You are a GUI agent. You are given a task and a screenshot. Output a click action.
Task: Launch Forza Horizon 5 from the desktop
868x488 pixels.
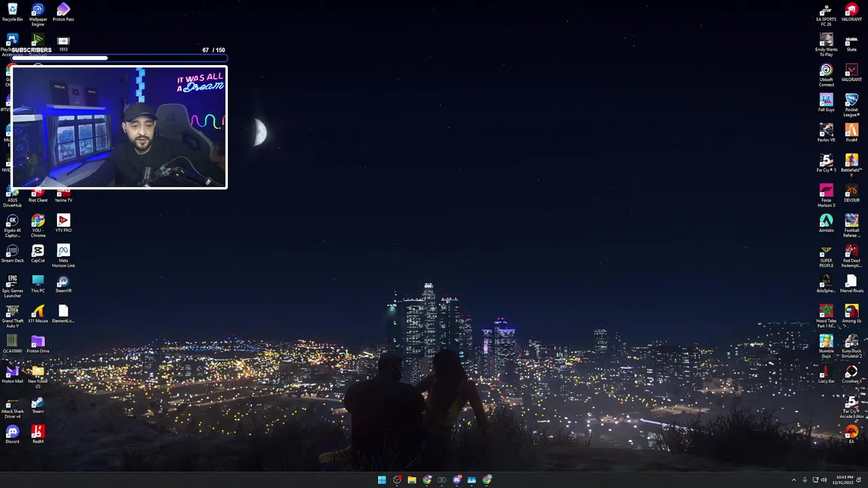[x=826, y=196]
